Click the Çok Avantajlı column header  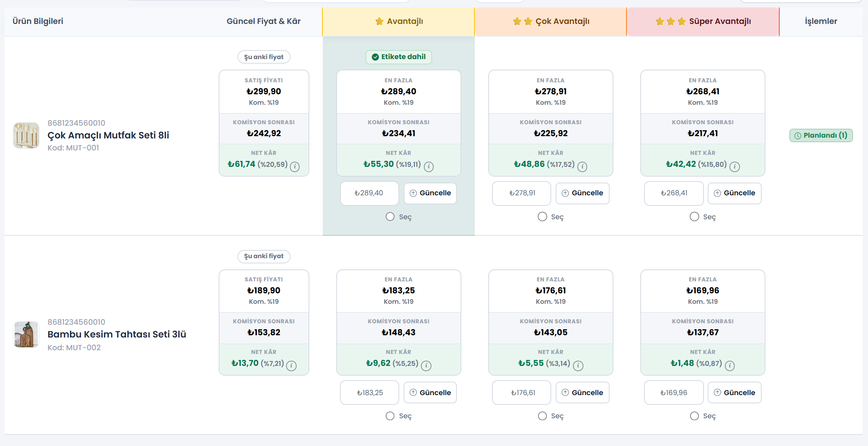(x=550, y=21)
